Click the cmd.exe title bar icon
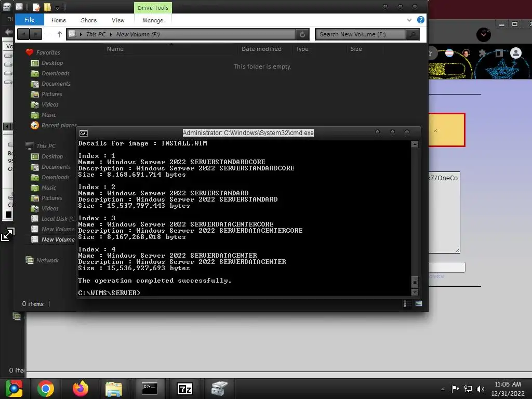 (84, 134)
